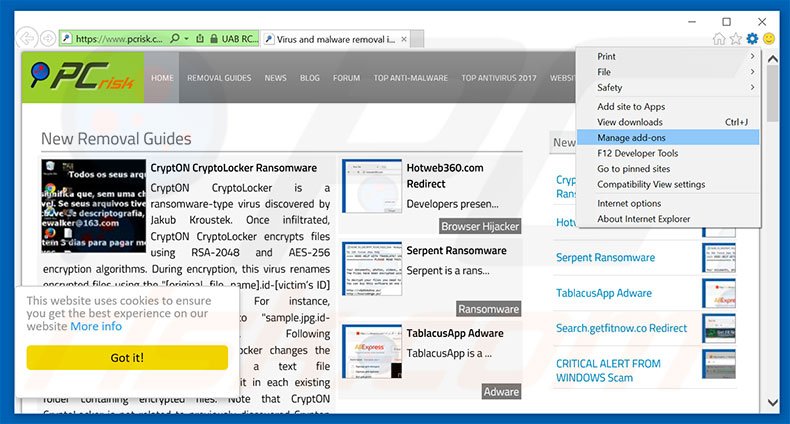Open NEWS navigation item

pos(276,78)
